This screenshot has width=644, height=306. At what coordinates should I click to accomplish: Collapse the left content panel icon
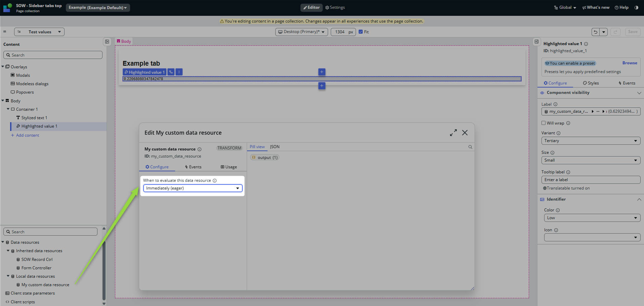tap(107, 42)
